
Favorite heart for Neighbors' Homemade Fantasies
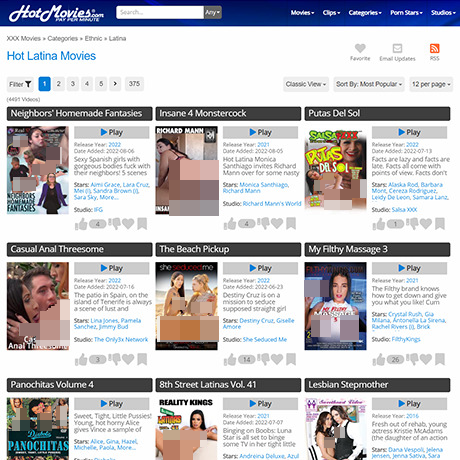pyautogui.click(x=128, y=224)
